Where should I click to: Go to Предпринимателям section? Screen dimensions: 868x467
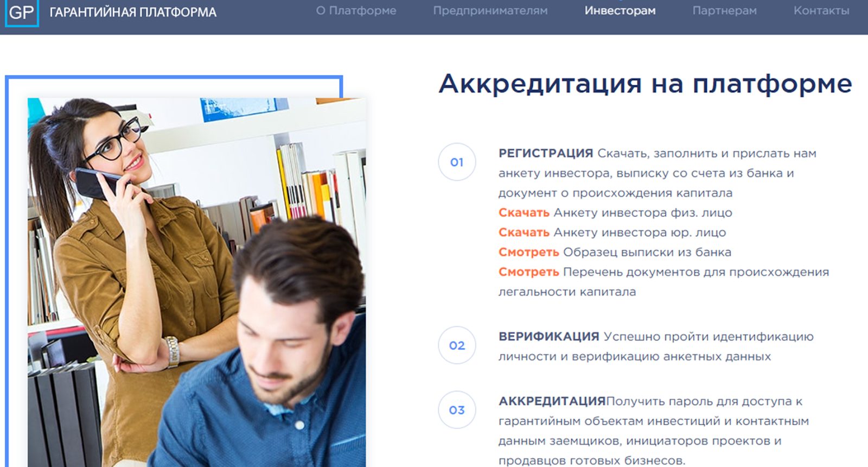tap(490, 11)
